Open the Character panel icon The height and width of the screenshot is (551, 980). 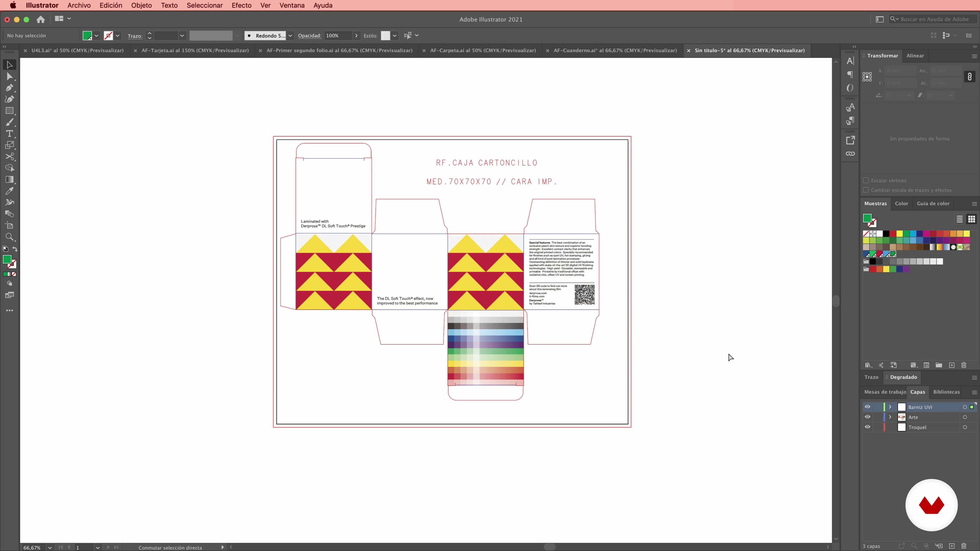(x=850, y=61)
